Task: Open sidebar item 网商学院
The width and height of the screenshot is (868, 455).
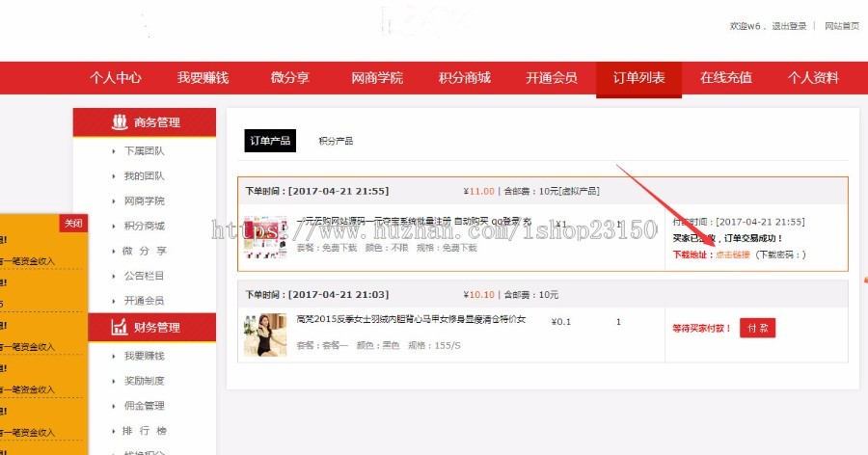Action: (144, 201)
